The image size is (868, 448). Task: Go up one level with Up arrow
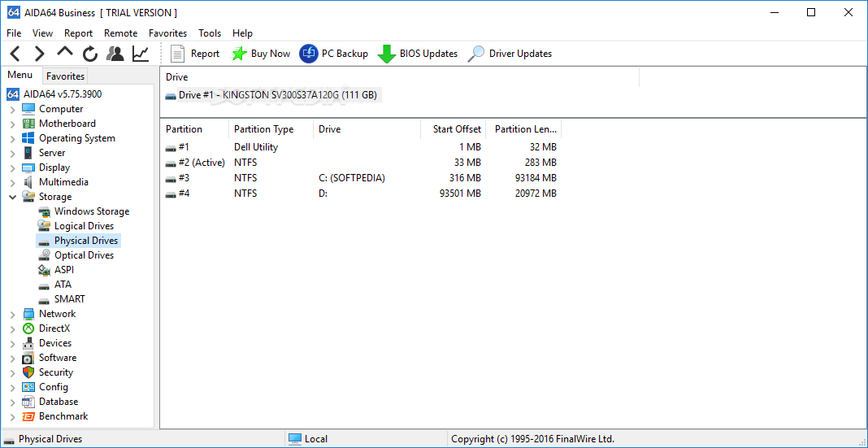pyautogui.click(x=65, y=51)
